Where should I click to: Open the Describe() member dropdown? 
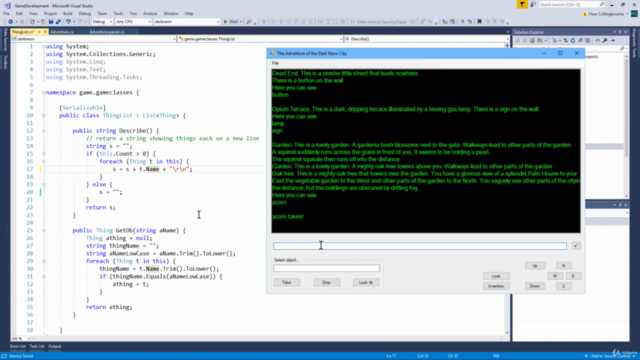[x=427, y=39]
